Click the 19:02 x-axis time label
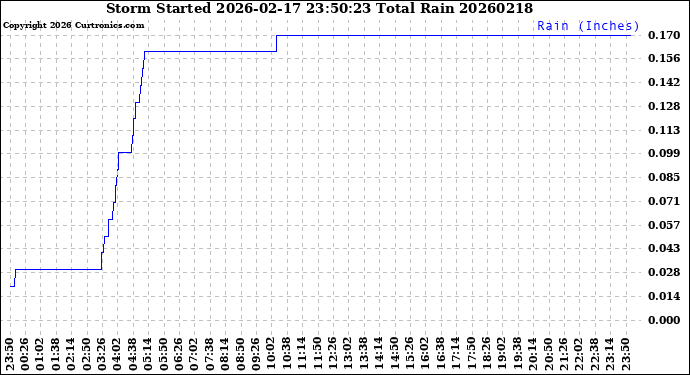This screenshot has height=375, width=690. (x=502, y=354)
